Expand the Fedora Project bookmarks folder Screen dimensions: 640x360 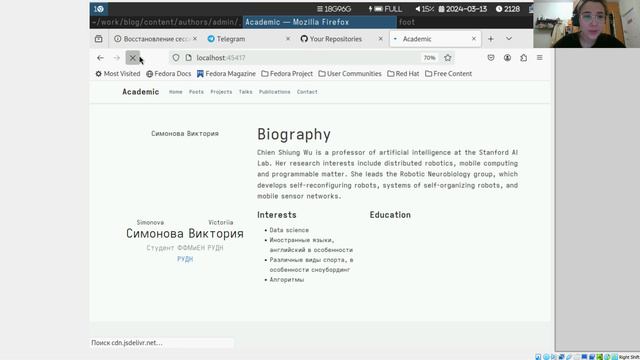(287, 74)
